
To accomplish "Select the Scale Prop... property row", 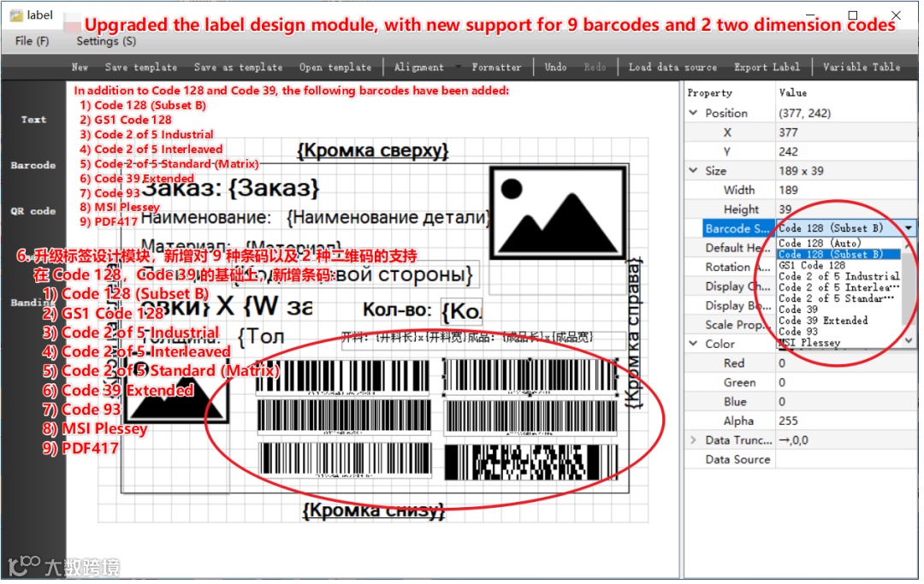I will tap(738, 325).
